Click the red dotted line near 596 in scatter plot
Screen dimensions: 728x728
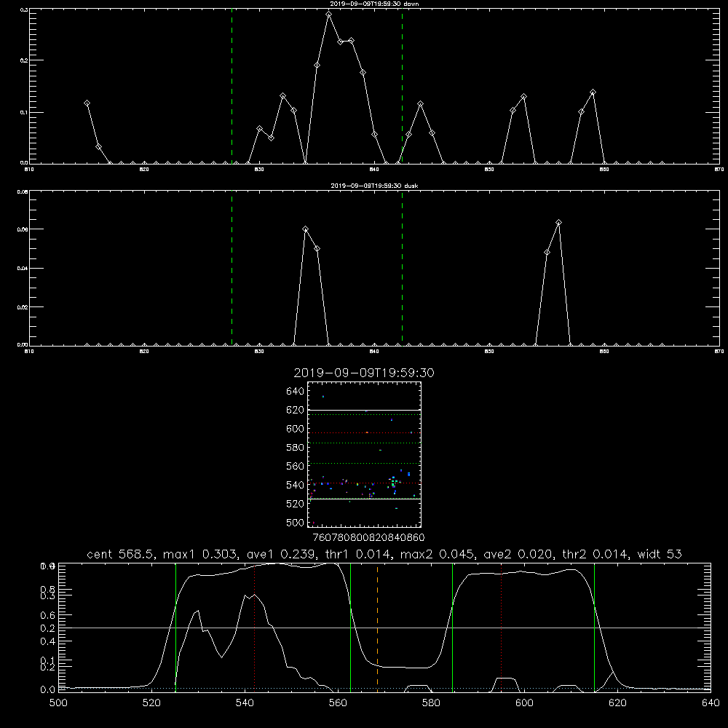tap(365, 432)
